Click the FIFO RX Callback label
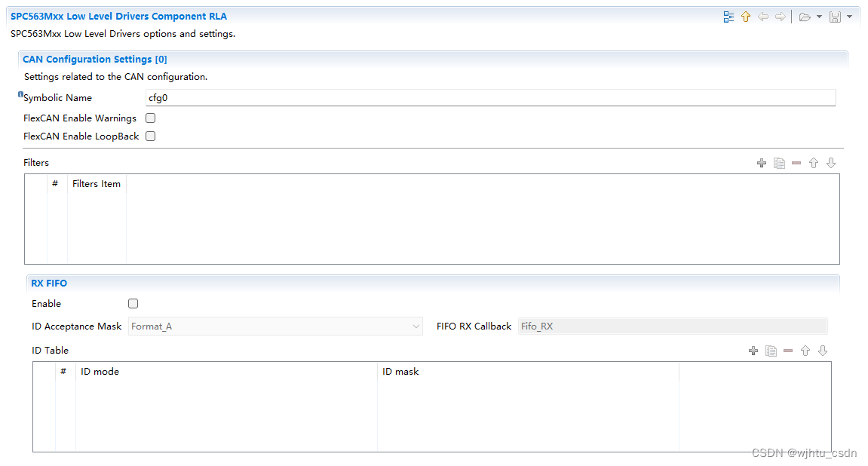Viewport: 868px width, 466px height. click(x=474, y=327)
